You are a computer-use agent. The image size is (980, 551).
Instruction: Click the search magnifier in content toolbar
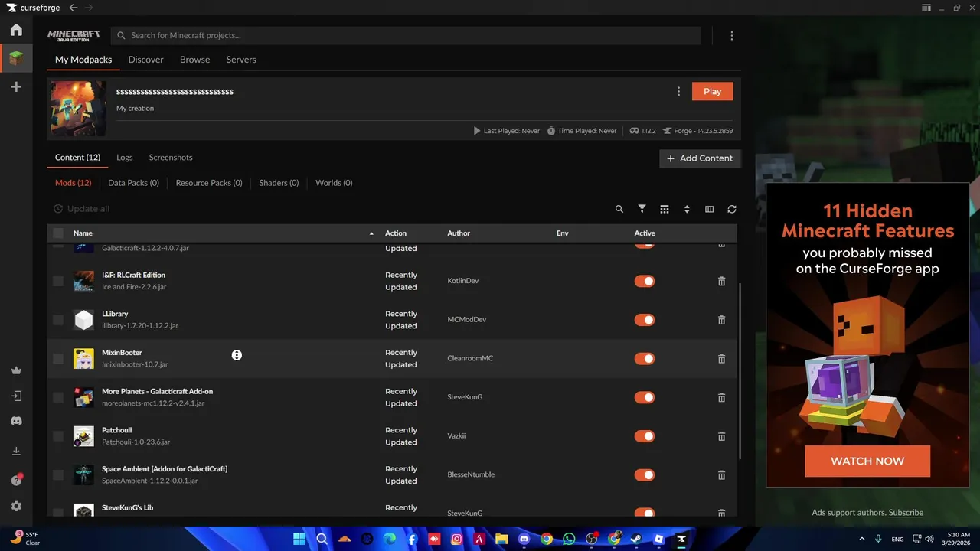click(619, 209)
